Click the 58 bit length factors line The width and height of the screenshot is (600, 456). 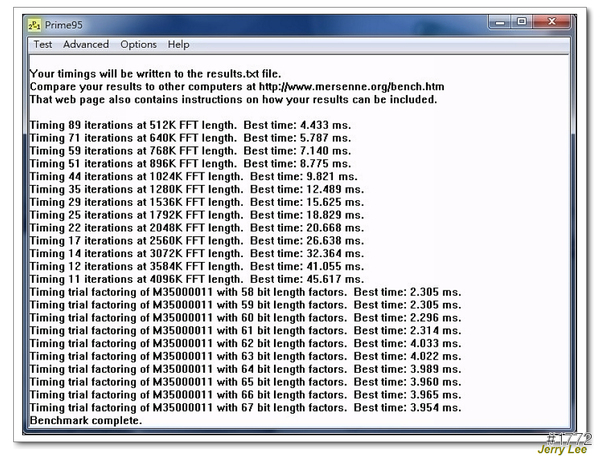coord(245,293)
